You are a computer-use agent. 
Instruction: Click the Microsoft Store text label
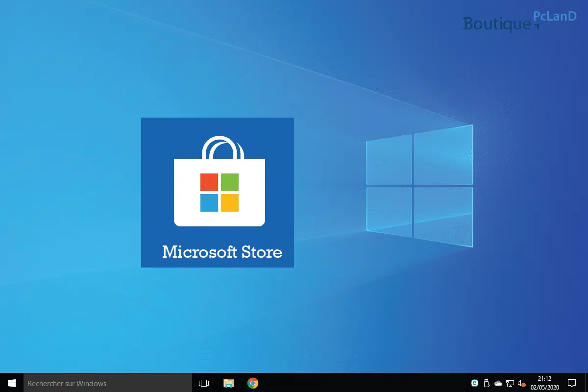point(222,252)
